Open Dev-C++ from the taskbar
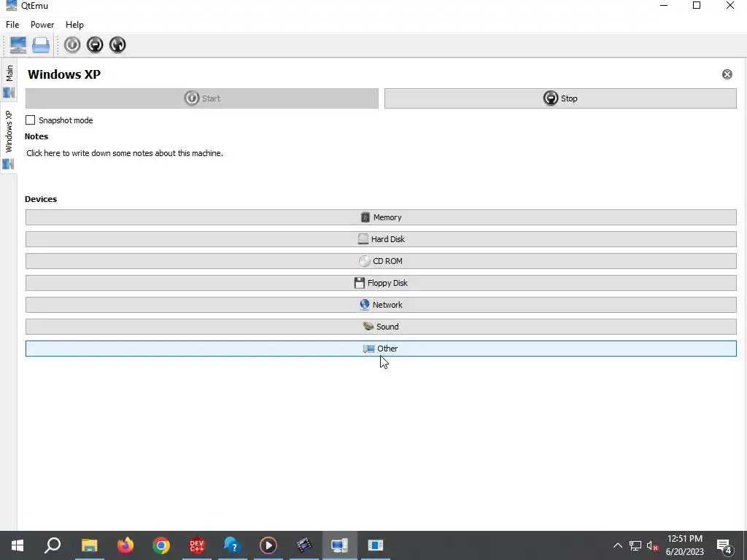This screenshot has width=747, height=560. (197, 545)
